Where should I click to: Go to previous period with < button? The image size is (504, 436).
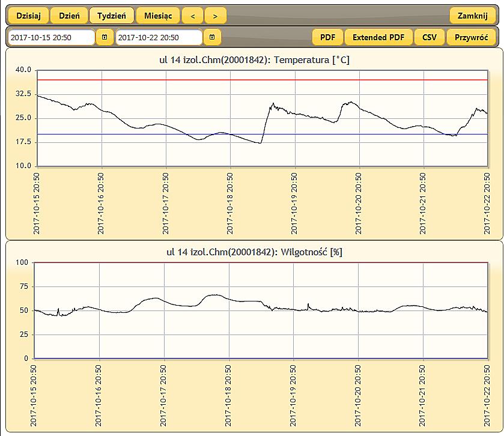[x=193, y=16]
